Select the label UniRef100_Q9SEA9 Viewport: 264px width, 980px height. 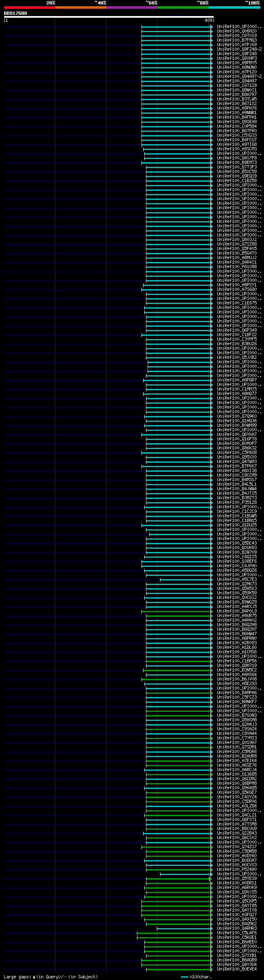(x=237, y=122)
